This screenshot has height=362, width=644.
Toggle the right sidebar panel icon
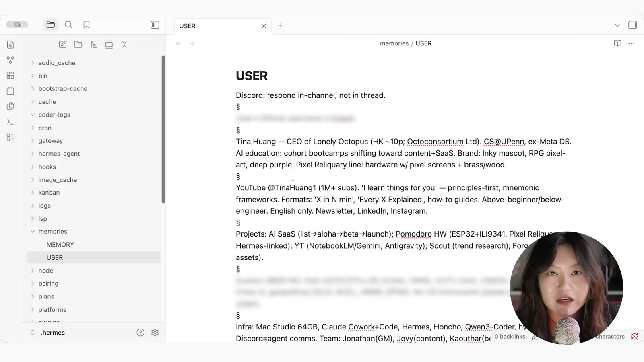pyautogui.click(x=632, y=25)
